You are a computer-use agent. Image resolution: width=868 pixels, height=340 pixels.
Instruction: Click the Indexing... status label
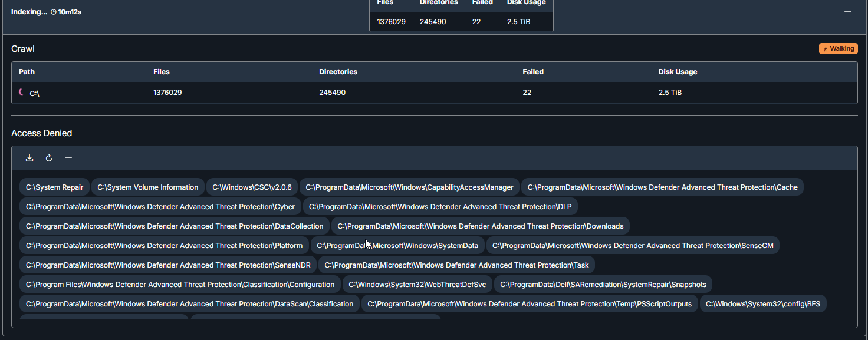[29, 12]
